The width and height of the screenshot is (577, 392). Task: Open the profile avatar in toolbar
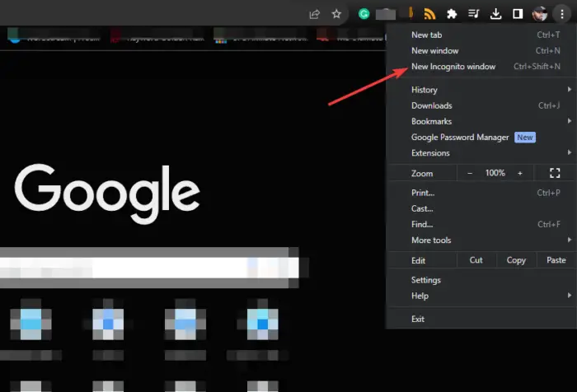click(539, 14)
